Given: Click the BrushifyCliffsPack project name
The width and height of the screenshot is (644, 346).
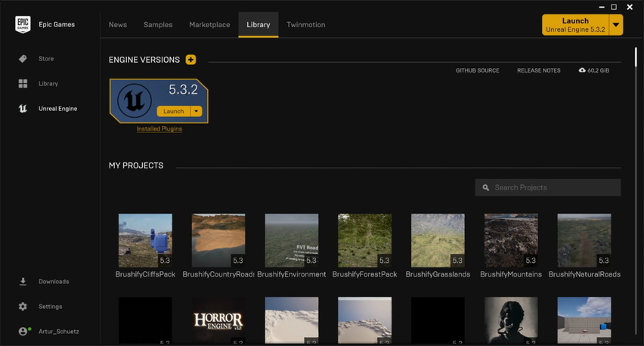Looking at the screenshot, I should tap(145, 274).
